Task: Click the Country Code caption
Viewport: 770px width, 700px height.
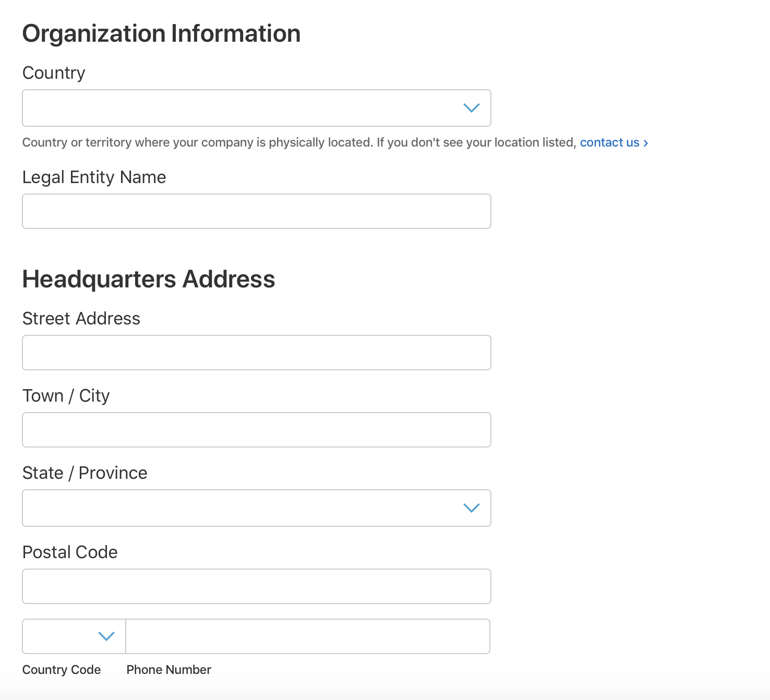Action: click(62, 670)
